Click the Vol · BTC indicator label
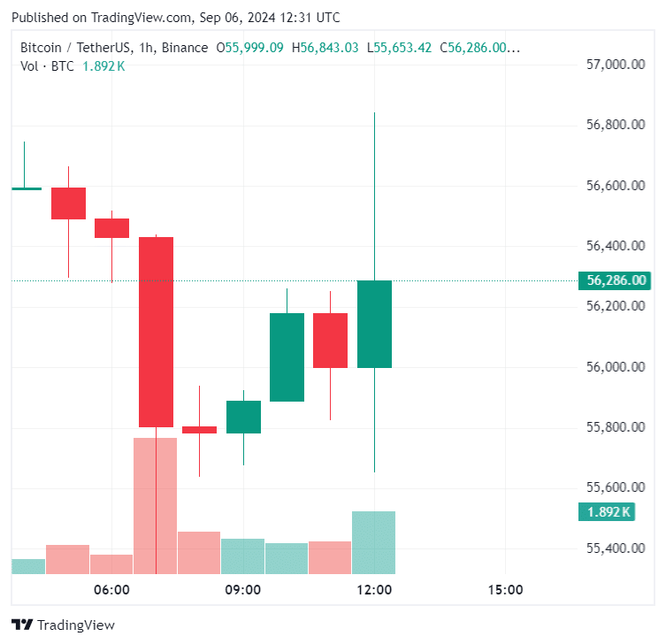Image resolution: width=666 pixels, height=644 pixels. click(50, 65)
